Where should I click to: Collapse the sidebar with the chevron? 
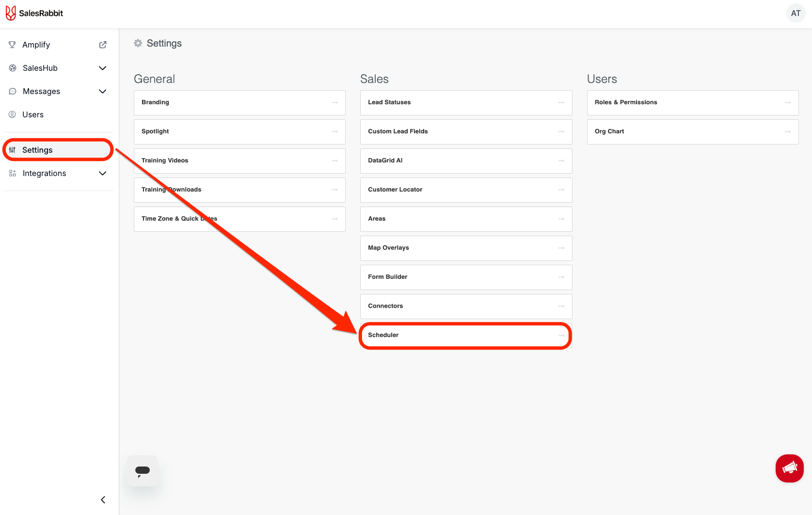[103, 499]
